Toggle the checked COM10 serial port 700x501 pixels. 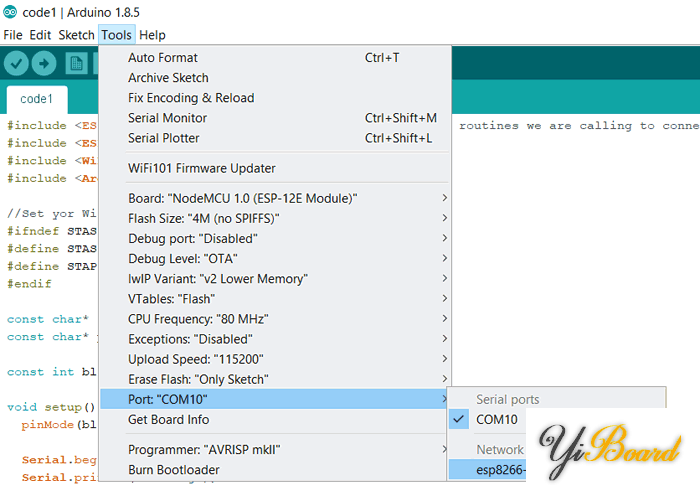click(x=488, y=419)
